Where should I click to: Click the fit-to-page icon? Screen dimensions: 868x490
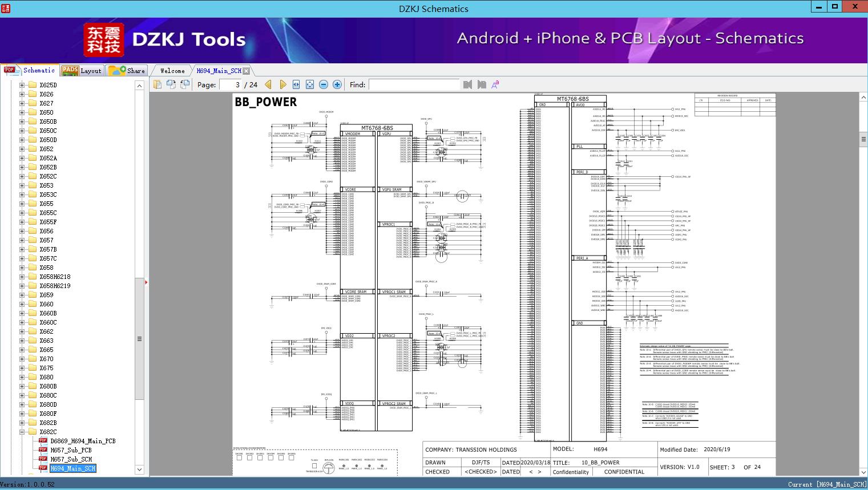tap(310, 84)
